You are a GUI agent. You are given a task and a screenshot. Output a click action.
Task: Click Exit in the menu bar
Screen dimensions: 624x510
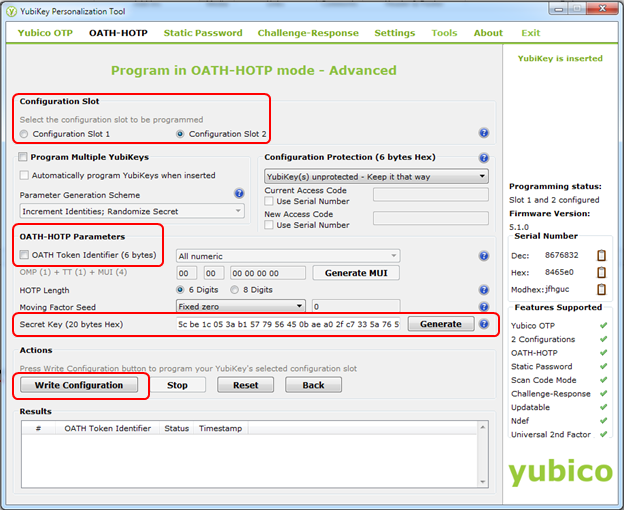(x=530, y=33)
